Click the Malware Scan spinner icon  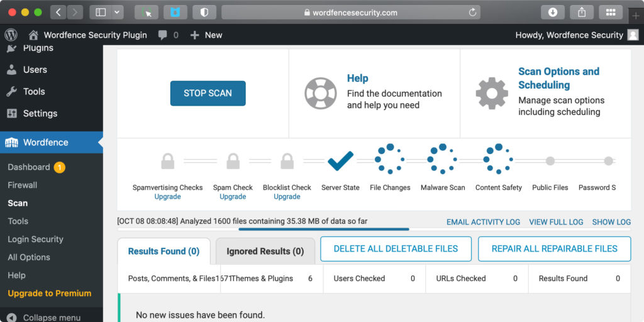pyautogui.click(x=442, y=159)
